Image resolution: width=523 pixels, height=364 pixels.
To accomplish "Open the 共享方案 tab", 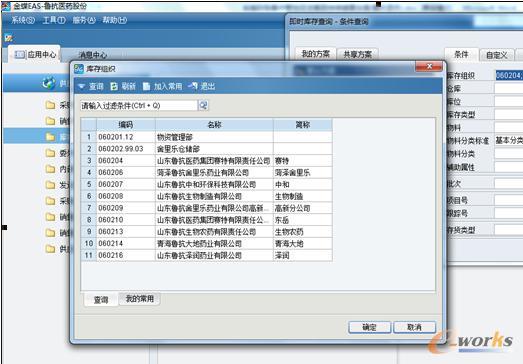I will 358,54.
